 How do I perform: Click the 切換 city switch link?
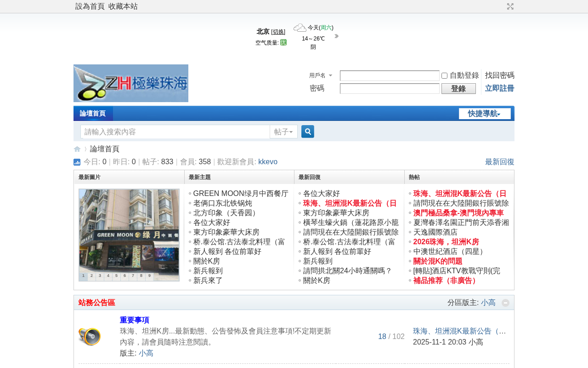click(x=278, y=32)
